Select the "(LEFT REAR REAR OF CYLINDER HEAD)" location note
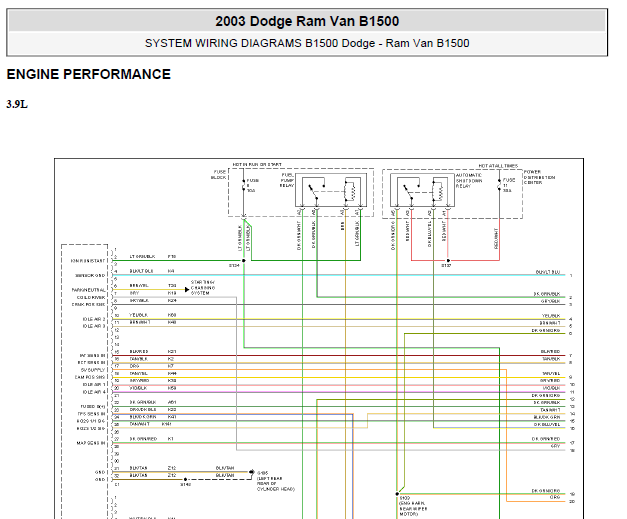The image size is (627, 519). [276, 484]
